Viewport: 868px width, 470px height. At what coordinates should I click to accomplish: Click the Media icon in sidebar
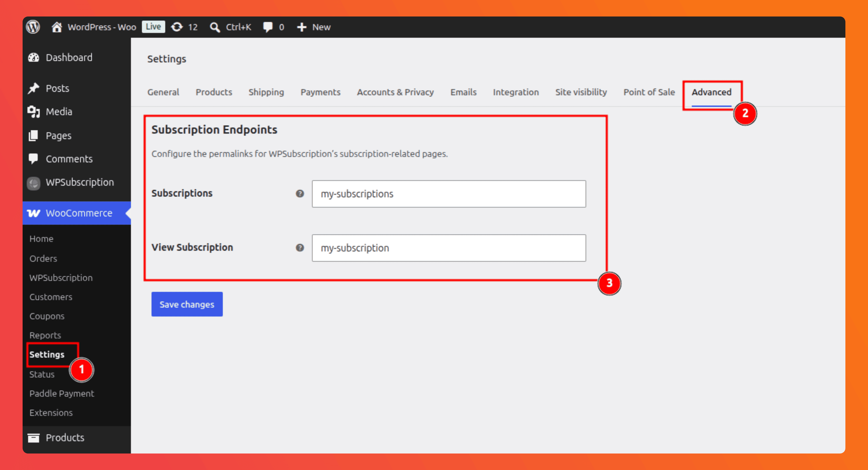[34, 112]
